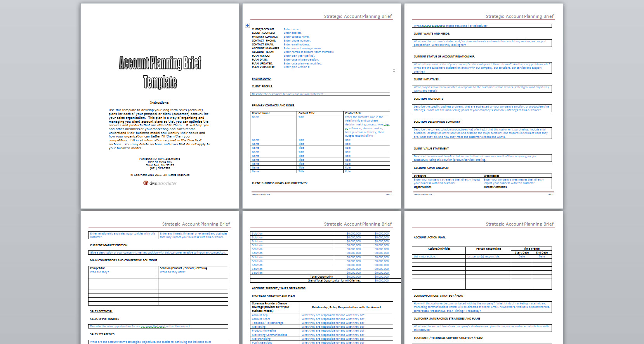
Task: Click the 'Enter contact name.' placeholder
Action: pyautogui.click(x=297, y=37)
